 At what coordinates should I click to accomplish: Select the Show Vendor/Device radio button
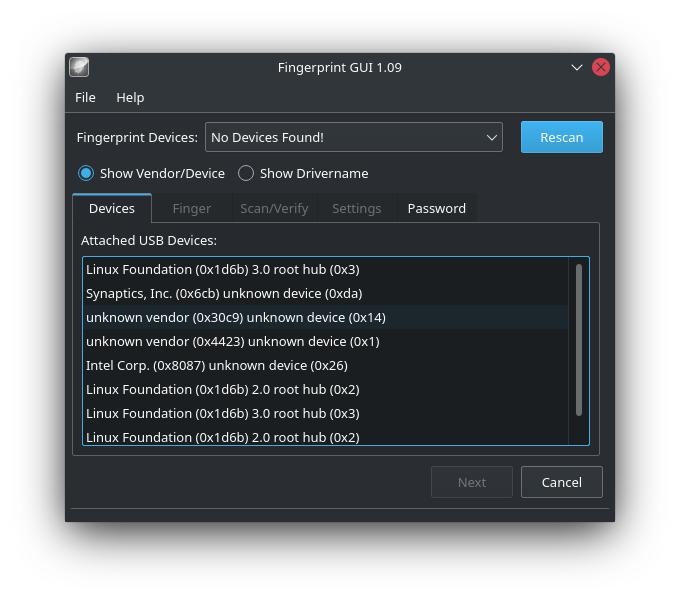pos(86,173)
